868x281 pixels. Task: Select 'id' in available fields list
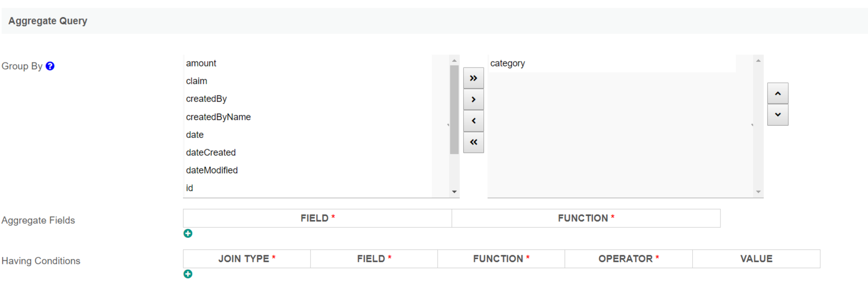pos(190,188)
